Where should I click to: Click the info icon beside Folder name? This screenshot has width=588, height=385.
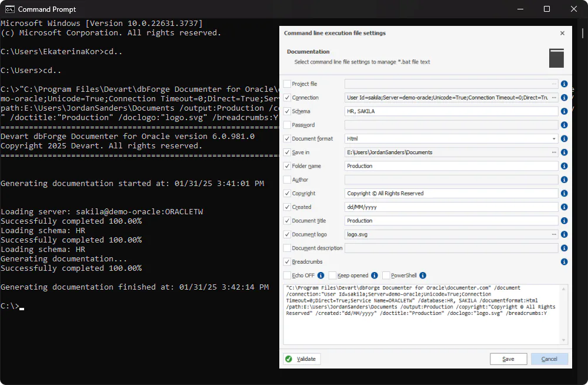pos(564,166)
